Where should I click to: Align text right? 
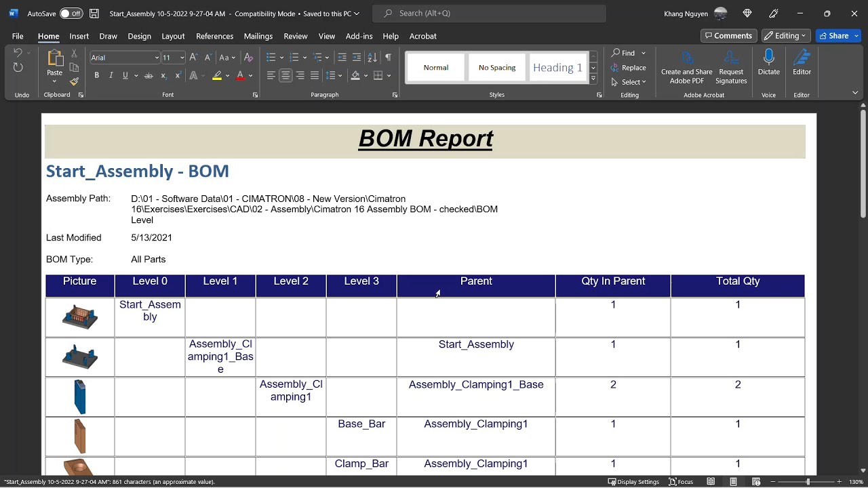click(300, 76)
